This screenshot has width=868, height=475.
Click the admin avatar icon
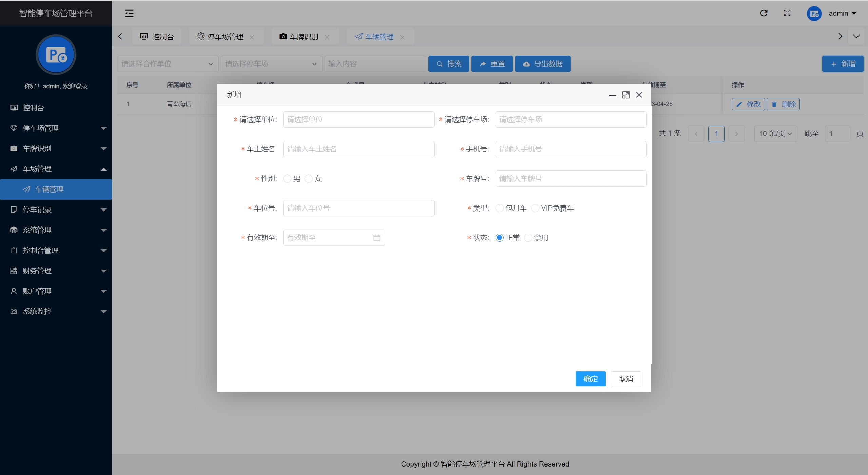814,14
